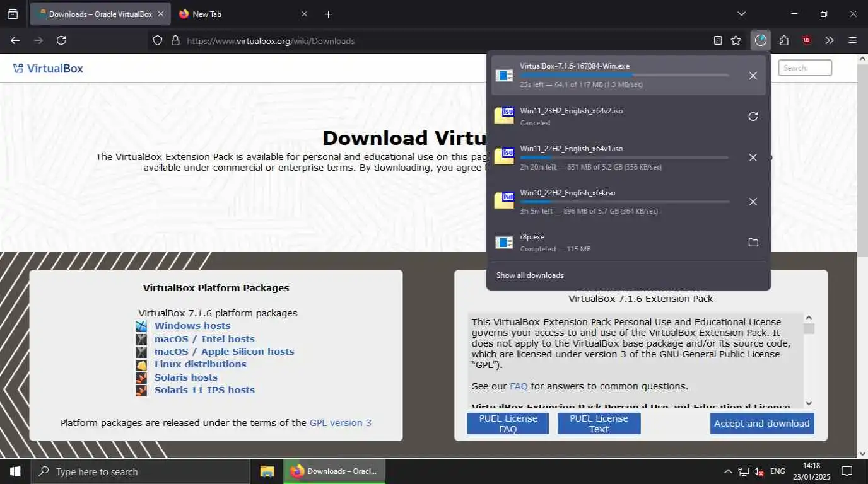Open Firefox View tab list icon
The height and width of the screenshot is (484, 868).
[x=13, y=14]
